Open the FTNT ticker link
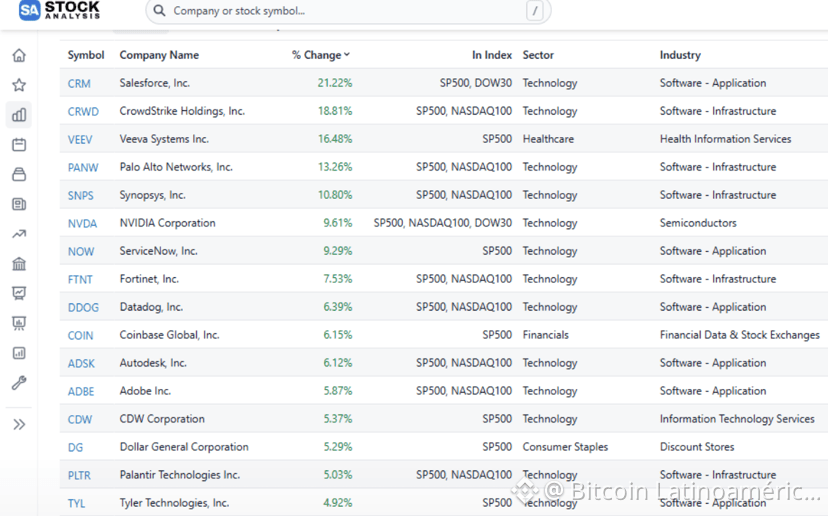The image size is (828, 516). [x=80, y=279]
